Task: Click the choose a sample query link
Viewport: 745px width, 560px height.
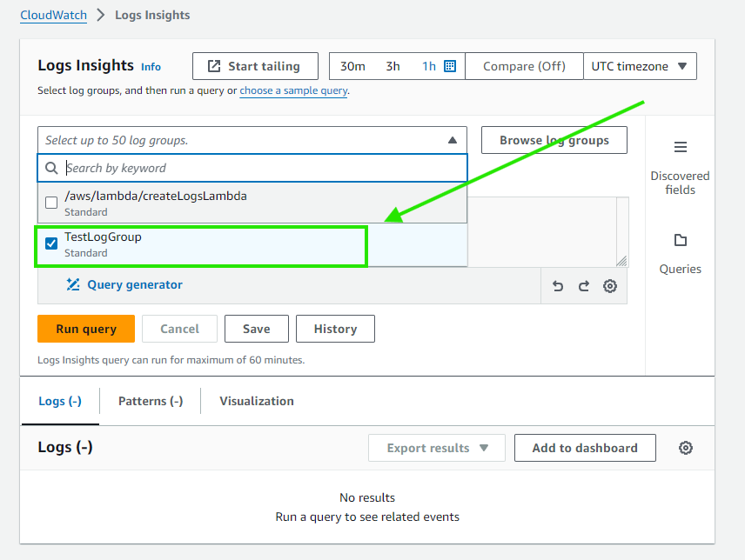Action: 293,90
